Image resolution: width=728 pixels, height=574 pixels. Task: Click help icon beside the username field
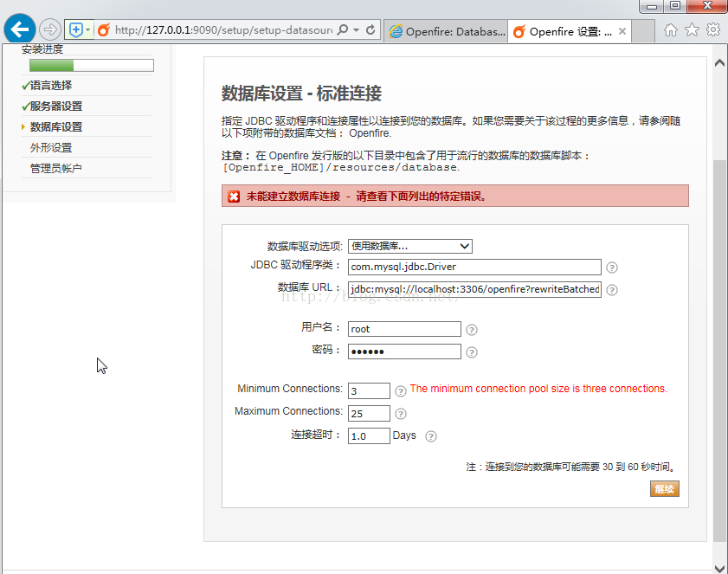point(472,330)
